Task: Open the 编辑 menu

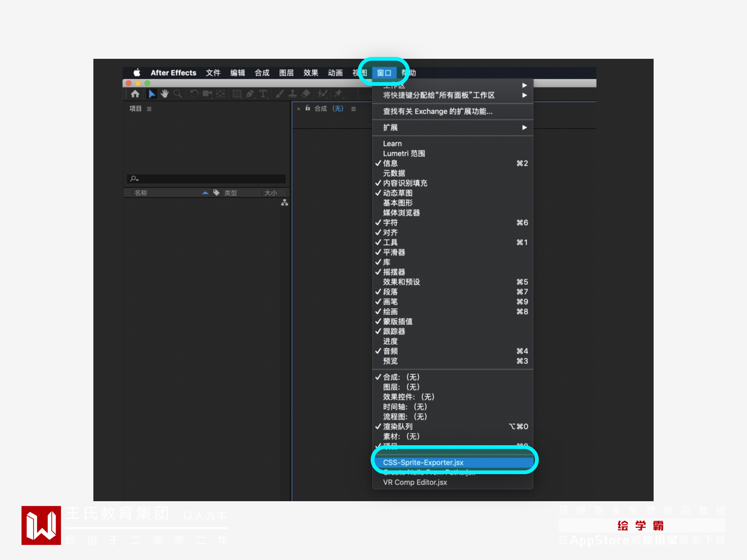Action: tap(238, 73)
